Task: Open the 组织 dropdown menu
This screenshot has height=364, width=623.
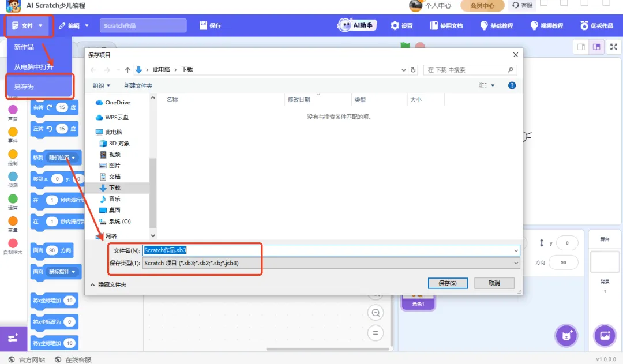Action: tap(102, 85)
